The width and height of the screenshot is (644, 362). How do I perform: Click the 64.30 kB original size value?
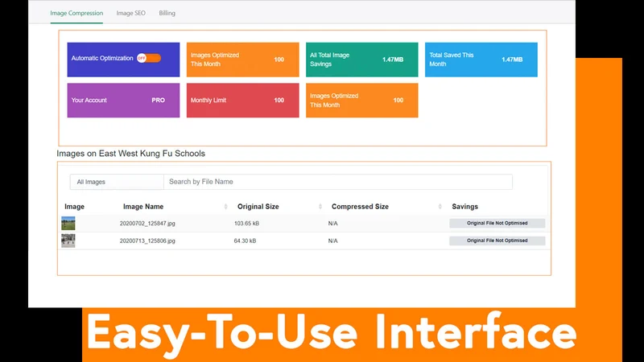245,241
